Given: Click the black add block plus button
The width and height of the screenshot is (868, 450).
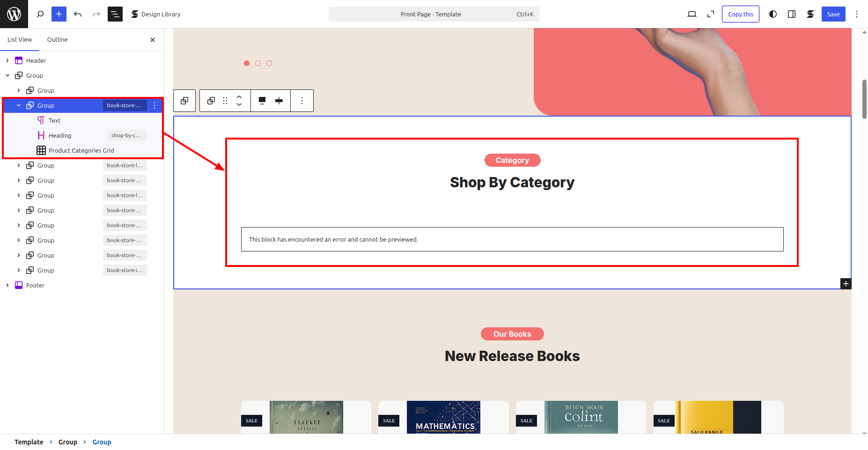Looking at the screenshot, I should pos(846,284).
